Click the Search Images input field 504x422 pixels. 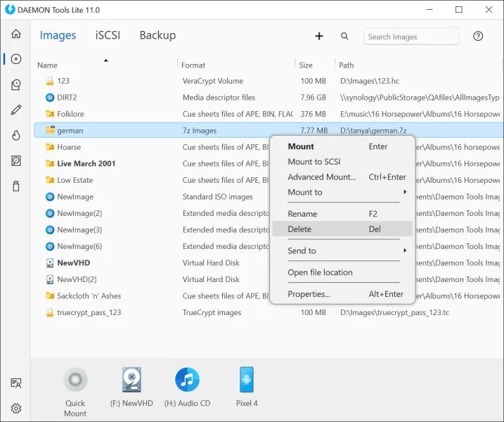411,37
